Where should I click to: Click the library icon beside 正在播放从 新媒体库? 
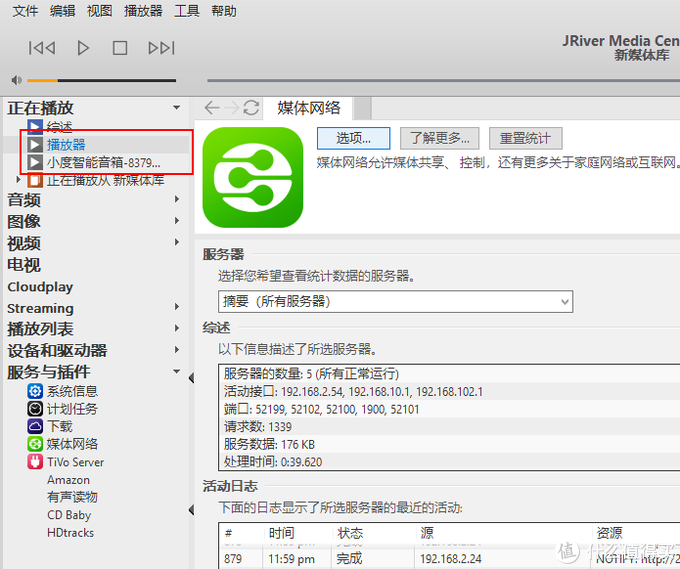point(35,180)
